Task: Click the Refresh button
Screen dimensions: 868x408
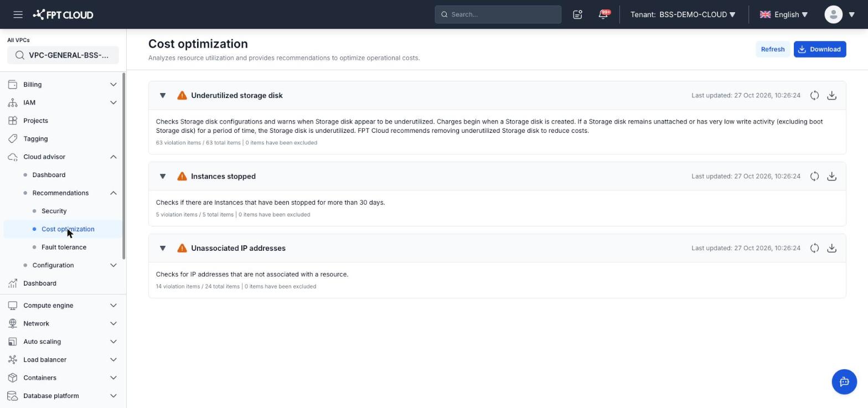Action: [773, 49]
